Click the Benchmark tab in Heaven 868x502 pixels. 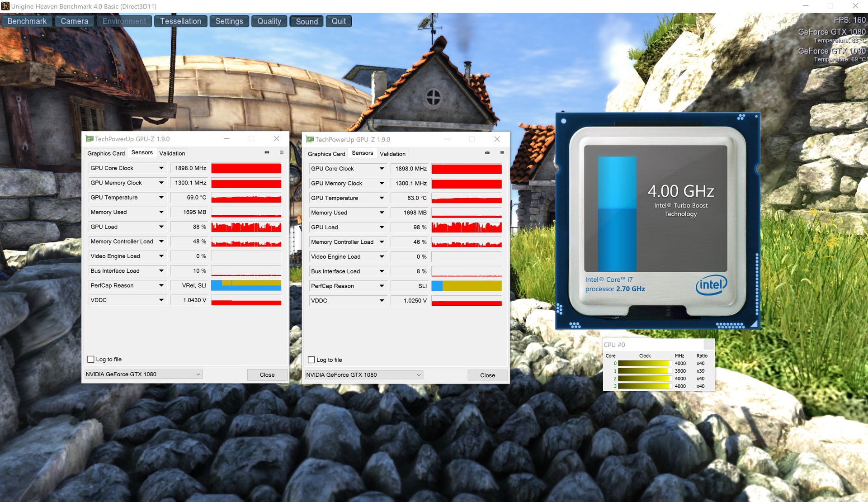tap(28, 21)
